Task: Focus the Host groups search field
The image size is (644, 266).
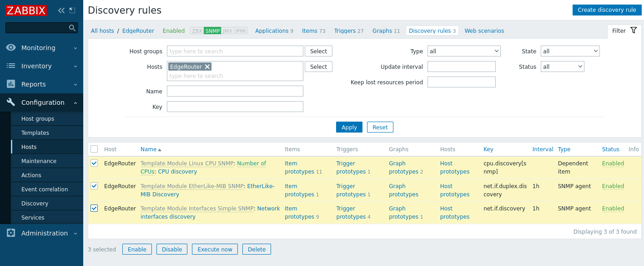Action: [x=235, y=51]
